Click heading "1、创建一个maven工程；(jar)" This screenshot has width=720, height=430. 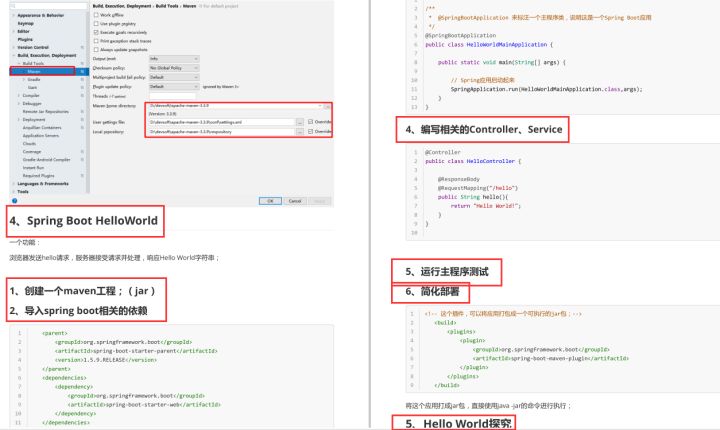pyautogui.click(x=82, y=291)
